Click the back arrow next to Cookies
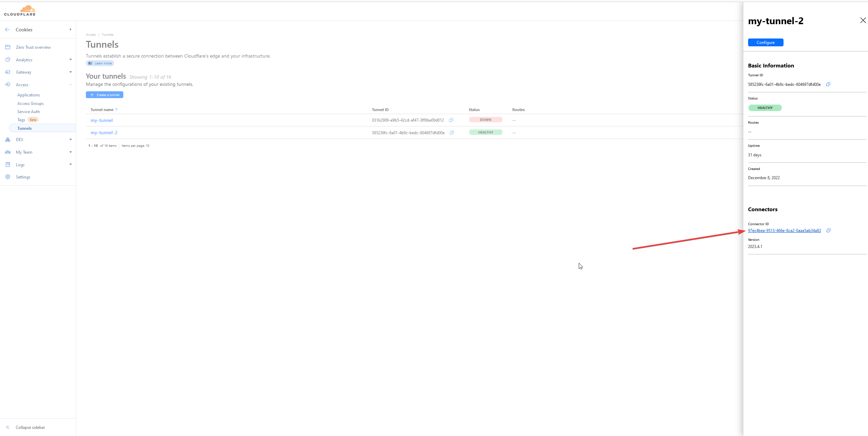 7,30
